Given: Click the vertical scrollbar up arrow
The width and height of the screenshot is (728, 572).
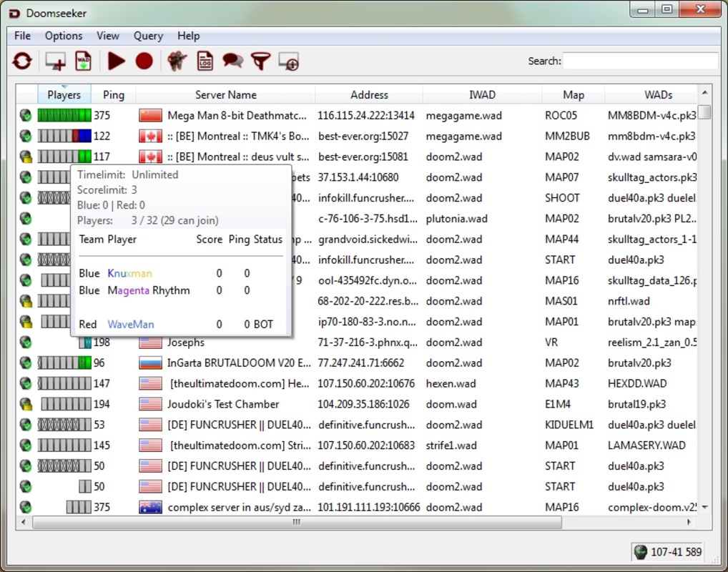Looking at the screenshot, I should (x=705, y=93).
